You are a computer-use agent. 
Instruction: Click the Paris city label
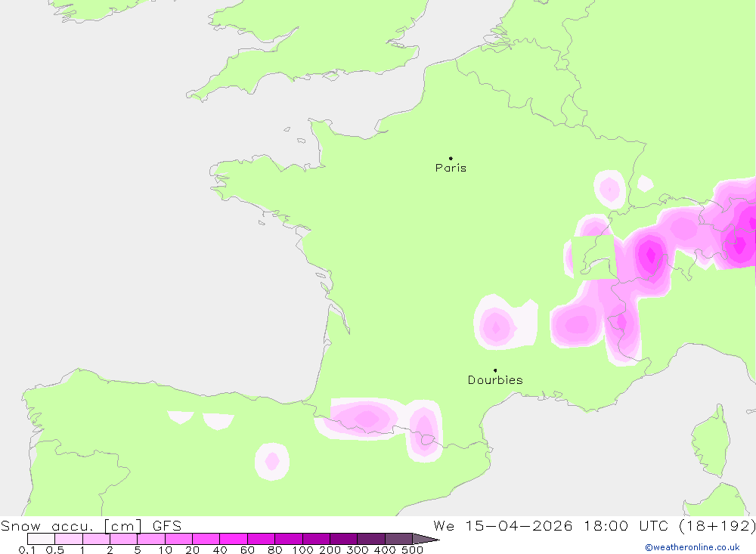coord(451,168)
